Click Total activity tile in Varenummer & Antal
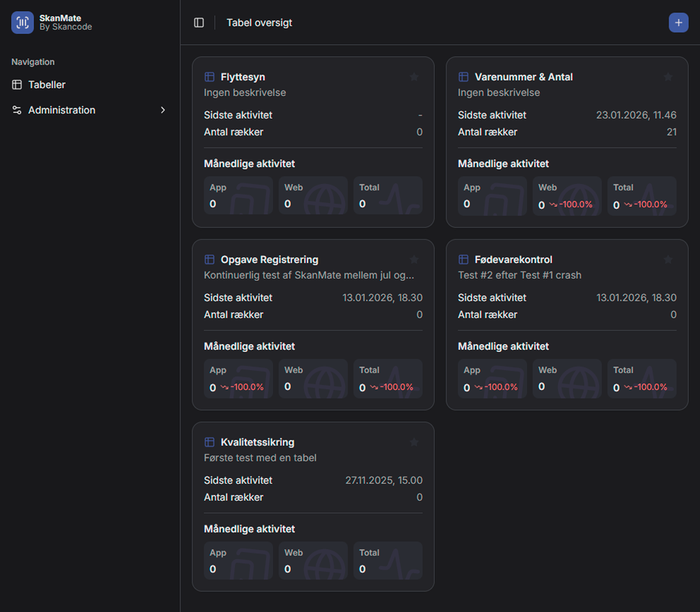Viewport: 700px width, 612px height. click(x=641, y=196)
